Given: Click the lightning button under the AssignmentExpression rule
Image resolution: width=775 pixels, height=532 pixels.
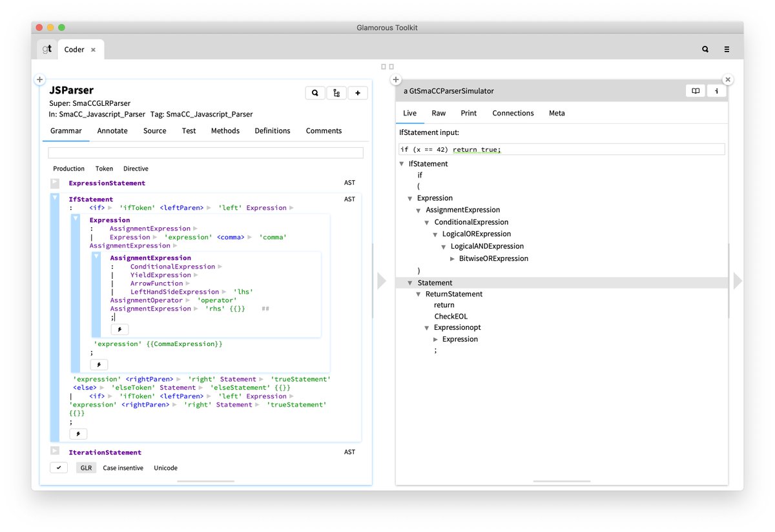Looking at the screenshot, I should click(119, 329).
